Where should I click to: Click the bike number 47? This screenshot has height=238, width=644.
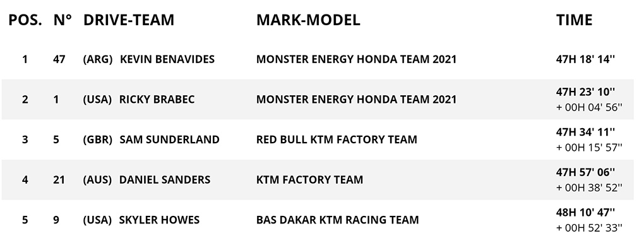pyautogui.click(x=59, y=59)
